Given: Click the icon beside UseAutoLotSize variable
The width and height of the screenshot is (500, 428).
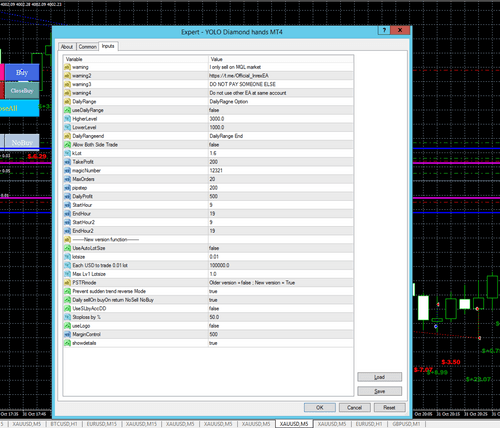Looking at the screenshot, I should coord(68,248).
